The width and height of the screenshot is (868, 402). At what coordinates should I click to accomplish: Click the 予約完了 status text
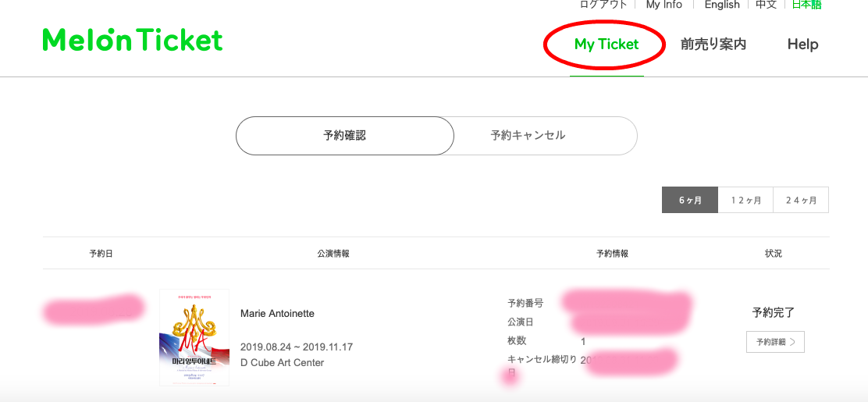tap(774, 312)
